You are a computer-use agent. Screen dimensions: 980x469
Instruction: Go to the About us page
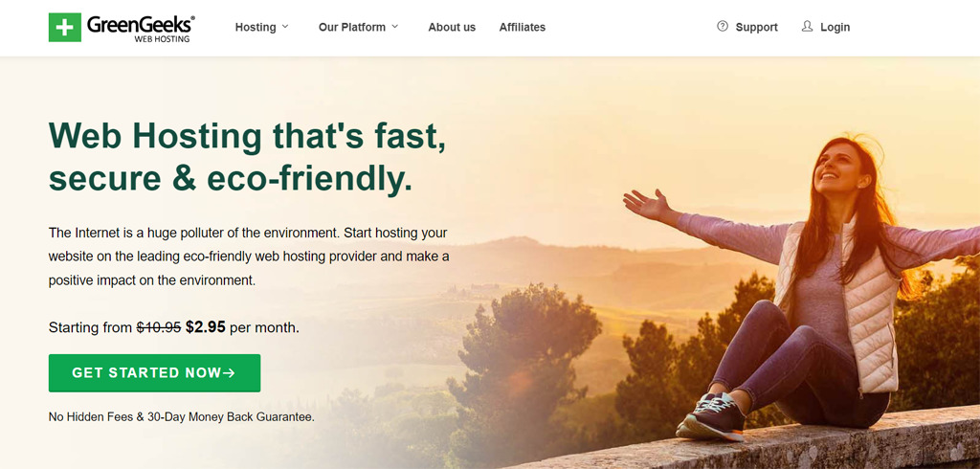452,27
